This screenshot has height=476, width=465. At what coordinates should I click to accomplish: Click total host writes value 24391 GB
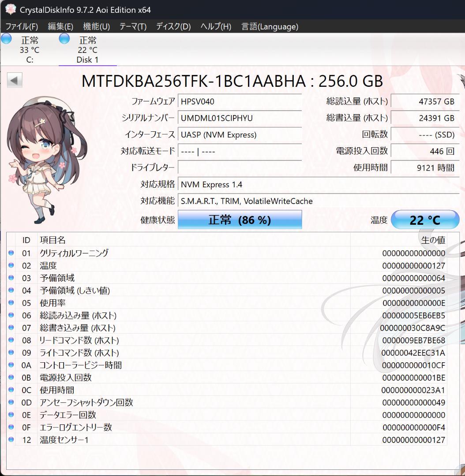pyautogui.click(x=425, y=118)
